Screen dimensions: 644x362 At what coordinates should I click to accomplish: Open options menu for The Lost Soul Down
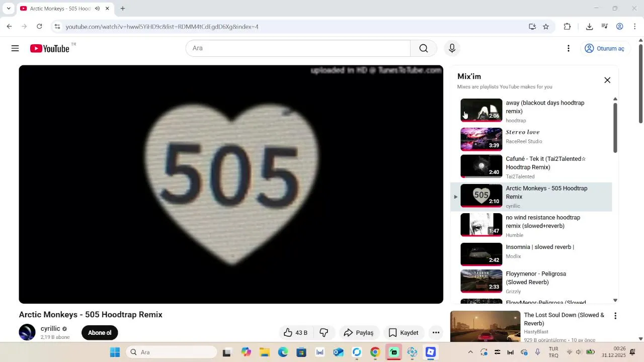[615, 316]
